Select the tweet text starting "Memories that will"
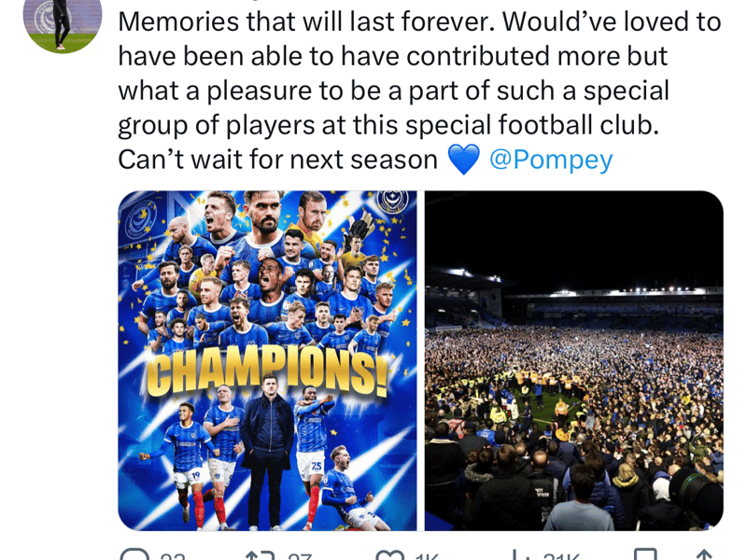This screenshot has height=560, width=747. (x=419, y=91)
